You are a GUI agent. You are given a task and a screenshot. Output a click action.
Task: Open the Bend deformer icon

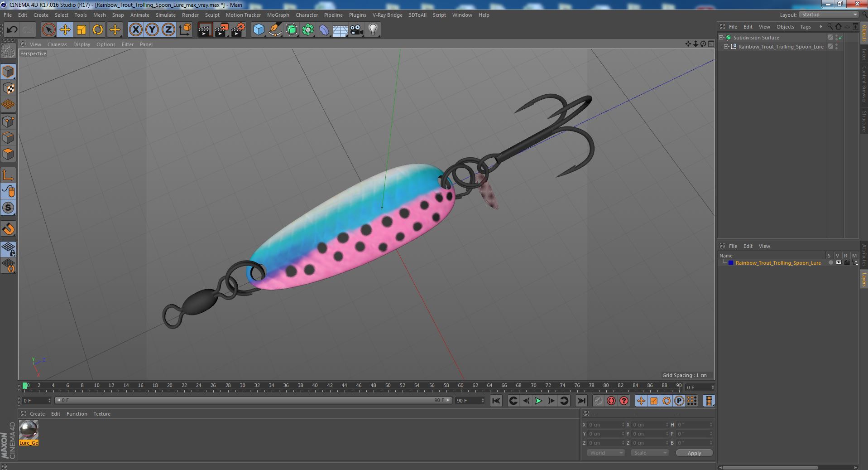(x=324, y=30)
